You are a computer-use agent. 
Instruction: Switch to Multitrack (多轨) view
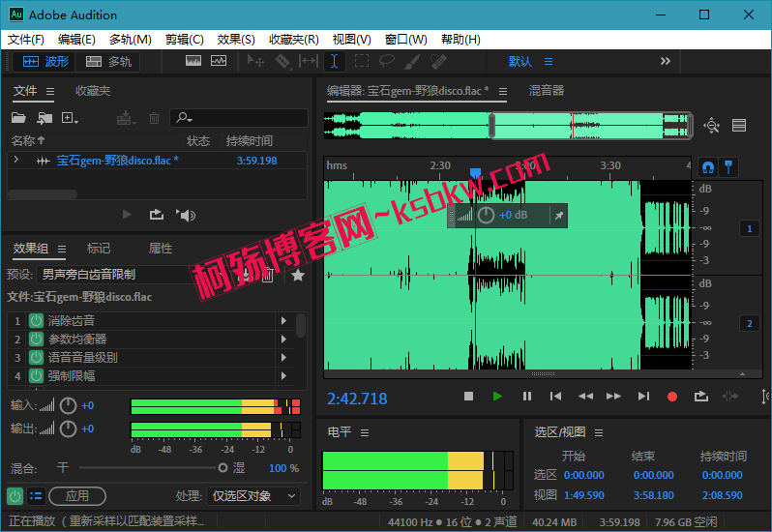(x=108, y=62)
